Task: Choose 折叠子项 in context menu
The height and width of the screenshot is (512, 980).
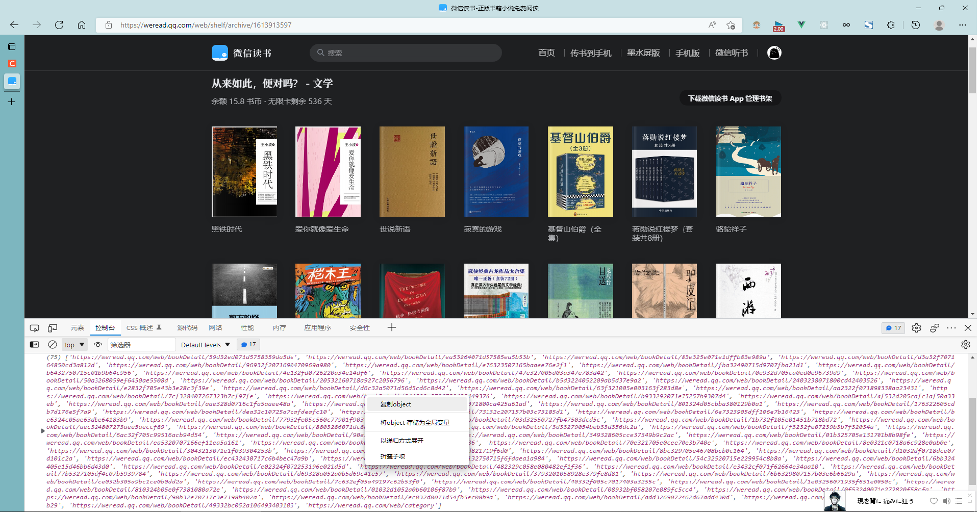Action: [417, 456]
